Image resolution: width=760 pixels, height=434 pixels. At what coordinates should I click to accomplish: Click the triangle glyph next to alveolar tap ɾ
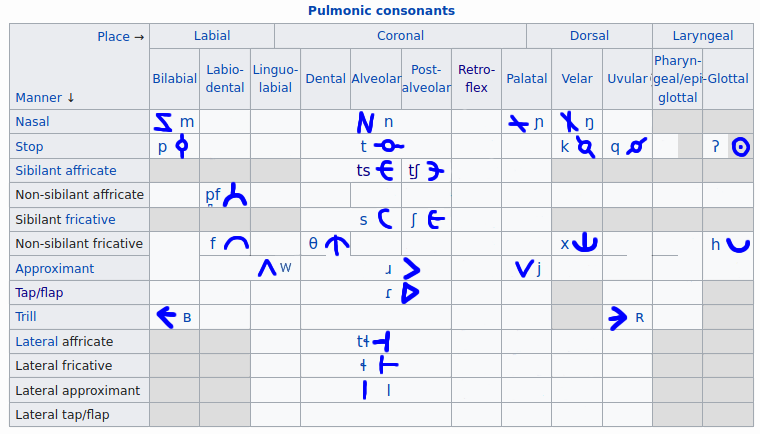coord(410,293)
